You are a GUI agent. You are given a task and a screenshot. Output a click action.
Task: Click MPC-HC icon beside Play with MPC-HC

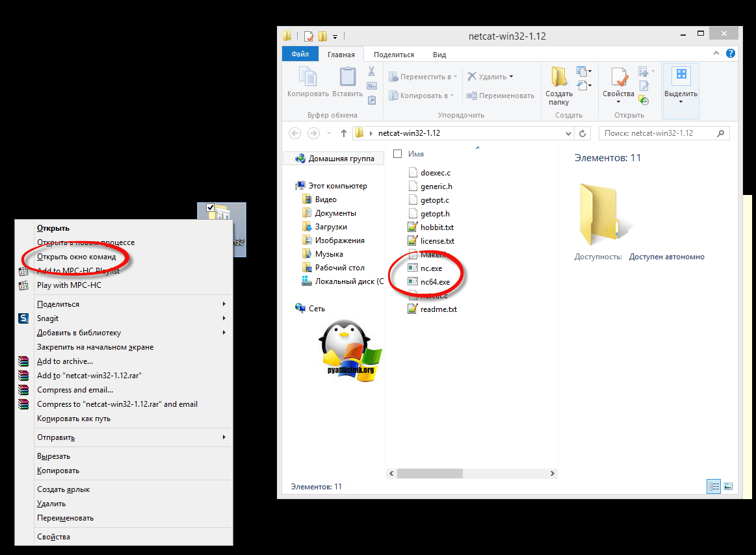point(23,285)
